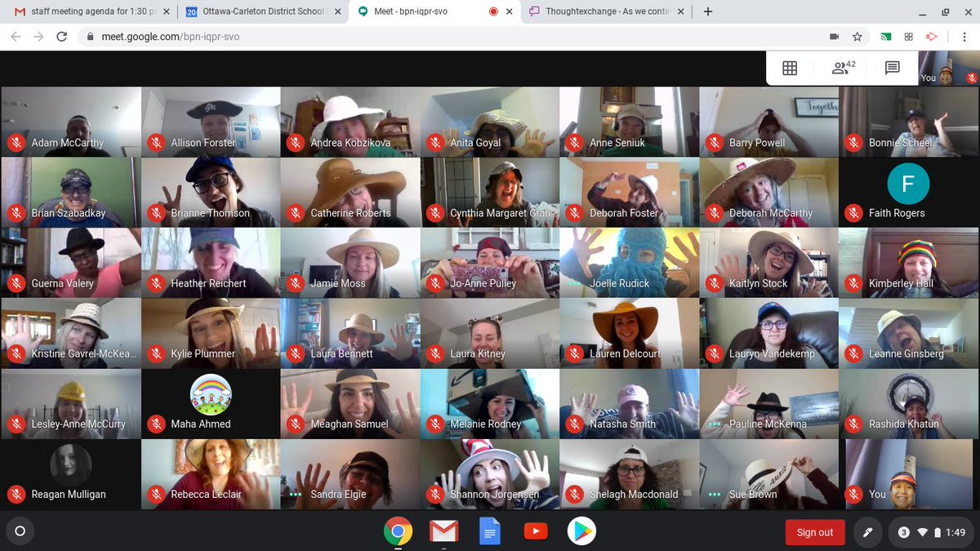Change the meeting layout using the grid icon
The width and height of the screenshot is (980, 551).
789,69
